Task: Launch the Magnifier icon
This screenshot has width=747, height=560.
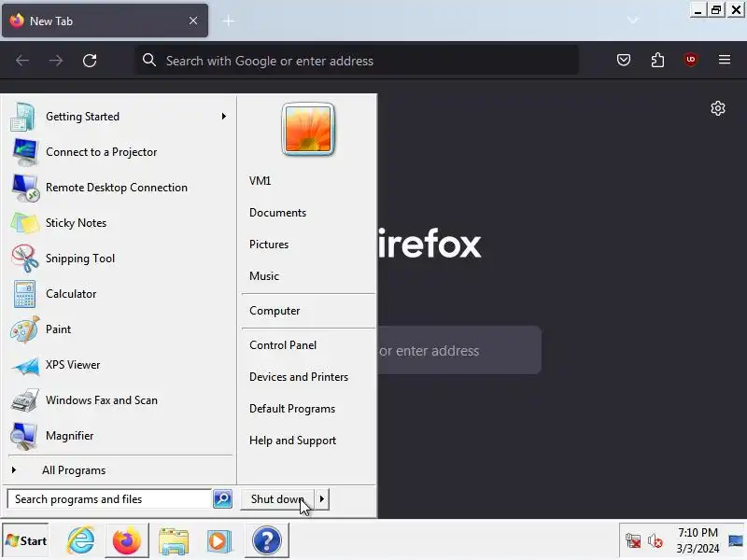Action: pos(24,436)
